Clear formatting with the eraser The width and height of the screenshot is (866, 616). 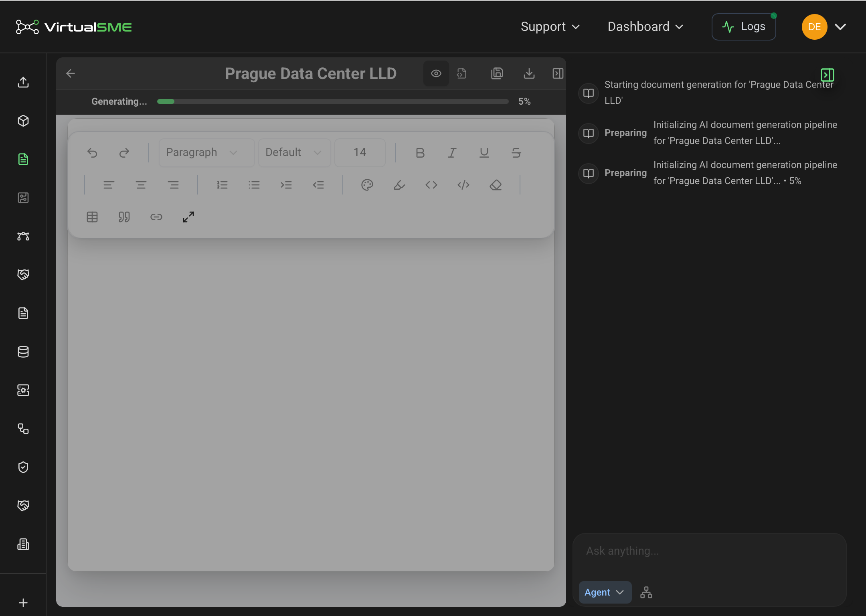coord(496,185)
